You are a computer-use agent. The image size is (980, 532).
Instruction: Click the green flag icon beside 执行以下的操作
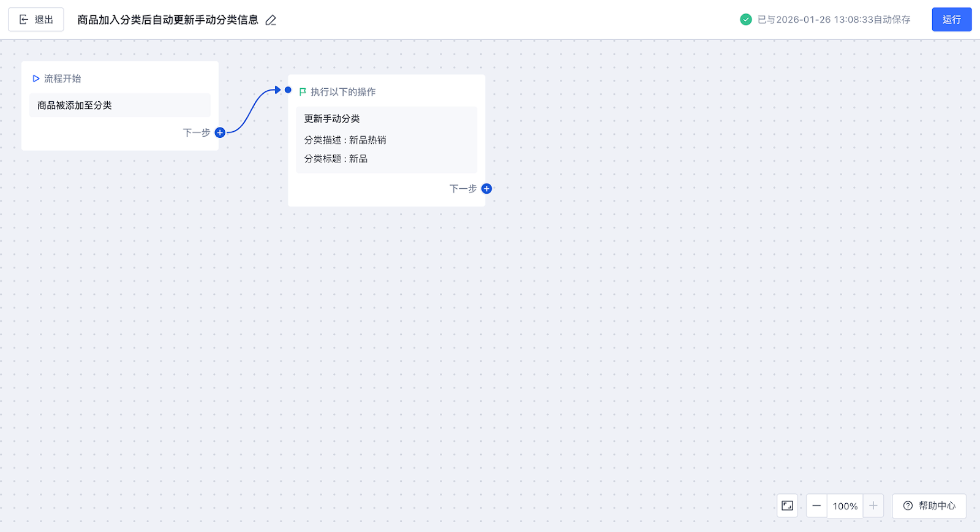coord(303,92)
